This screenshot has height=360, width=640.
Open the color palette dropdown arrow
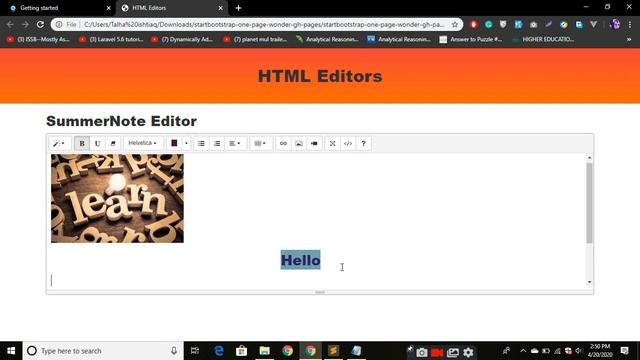tap(186, 143)
